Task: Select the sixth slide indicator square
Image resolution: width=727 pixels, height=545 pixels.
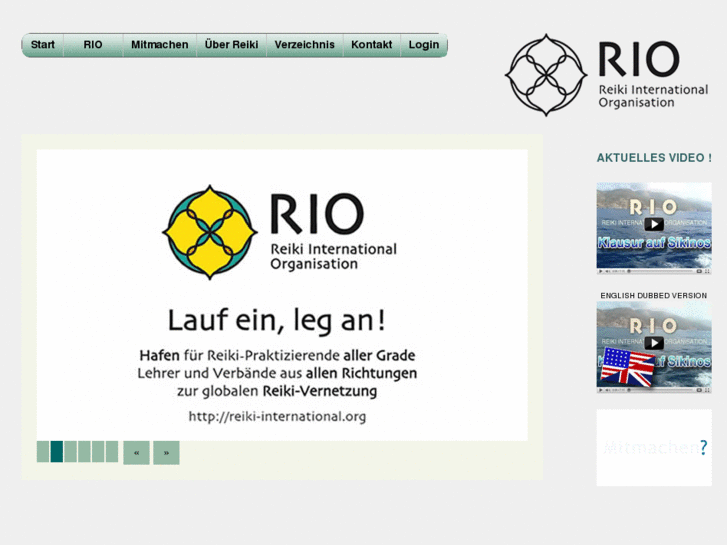Action: point(112,451)
